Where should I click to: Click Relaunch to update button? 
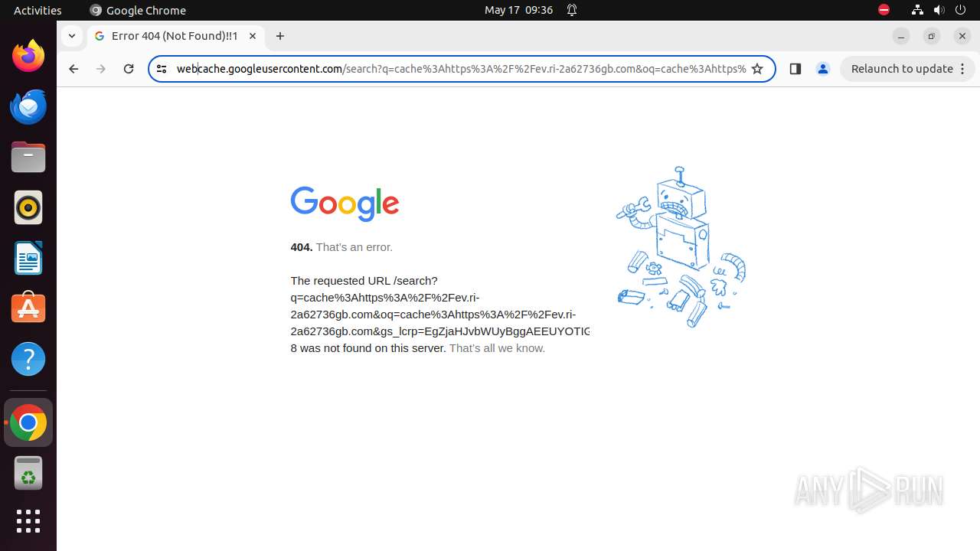point(907,69)
